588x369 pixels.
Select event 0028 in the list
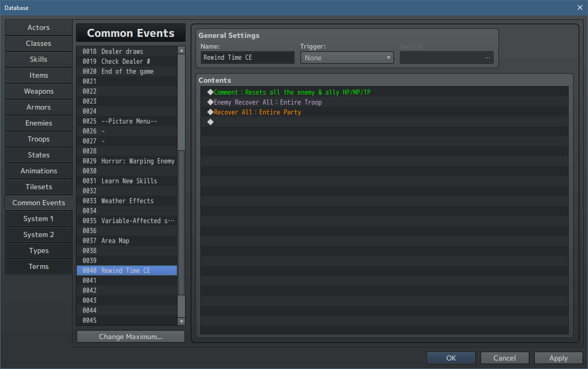click(127, 151)
